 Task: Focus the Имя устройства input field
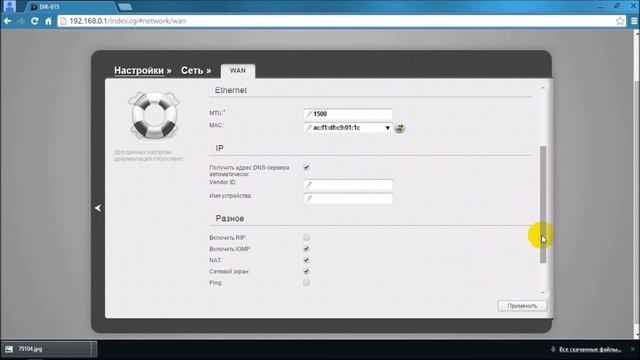[349, 199]
